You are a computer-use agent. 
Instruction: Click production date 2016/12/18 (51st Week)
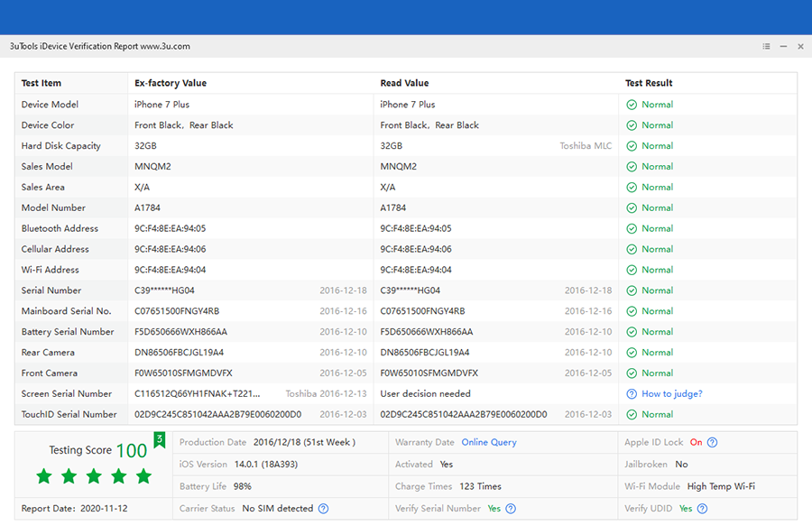click(x=304, y=442)
